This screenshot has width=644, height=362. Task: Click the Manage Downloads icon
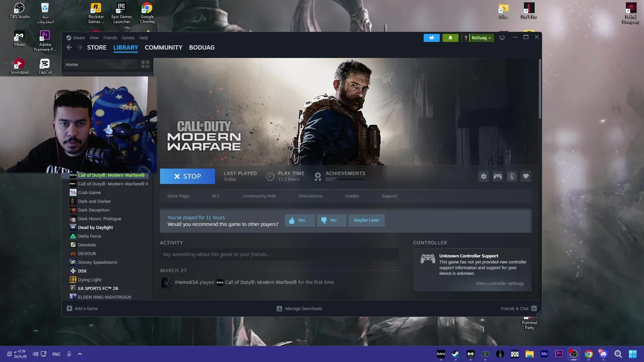click(279, 308)
